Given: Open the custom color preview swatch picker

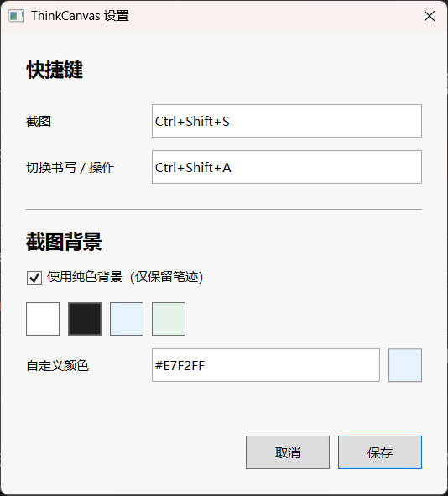Looking at the screenshot, I should [405, 365].
